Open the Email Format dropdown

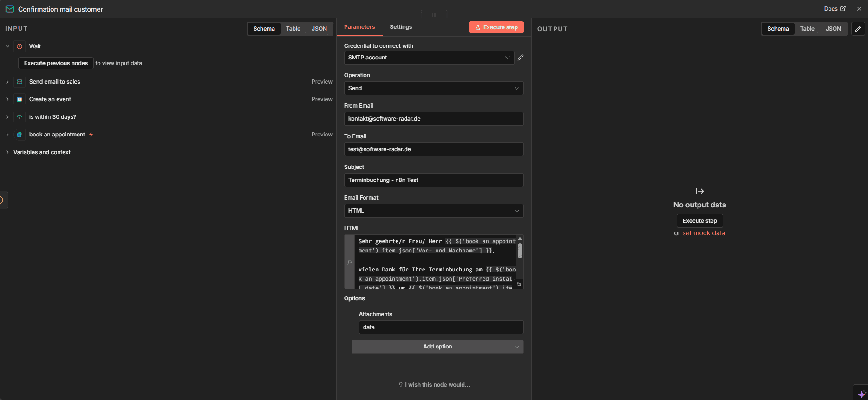click(x=433, y=211)
